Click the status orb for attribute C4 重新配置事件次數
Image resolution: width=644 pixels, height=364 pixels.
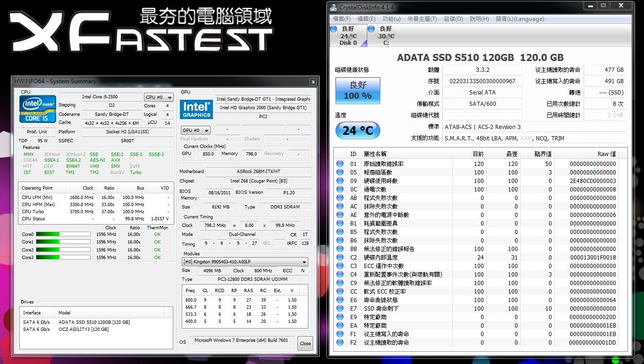(340, 275)
